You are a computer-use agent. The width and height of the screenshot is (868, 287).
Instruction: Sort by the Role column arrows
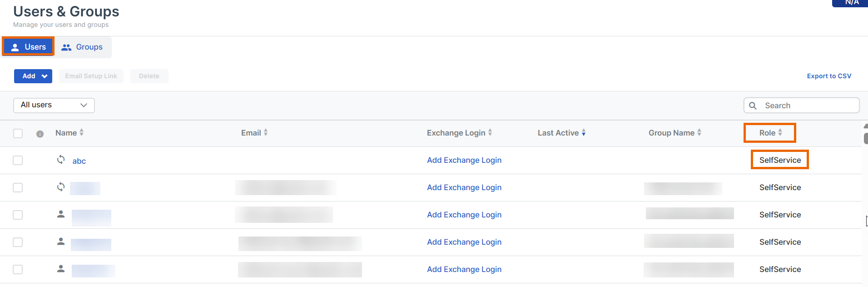[780, 132]
